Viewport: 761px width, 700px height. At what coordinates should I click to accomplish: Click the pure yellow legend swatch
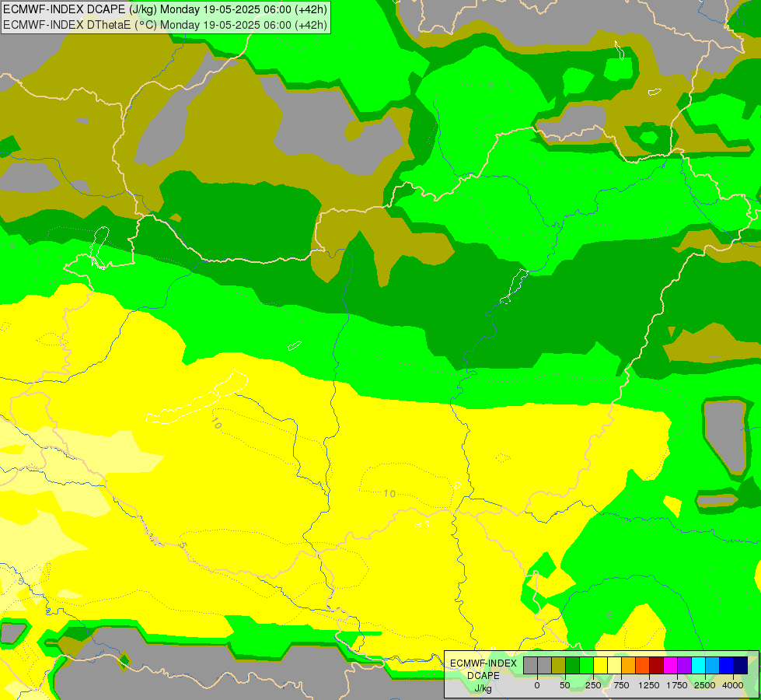601,666
